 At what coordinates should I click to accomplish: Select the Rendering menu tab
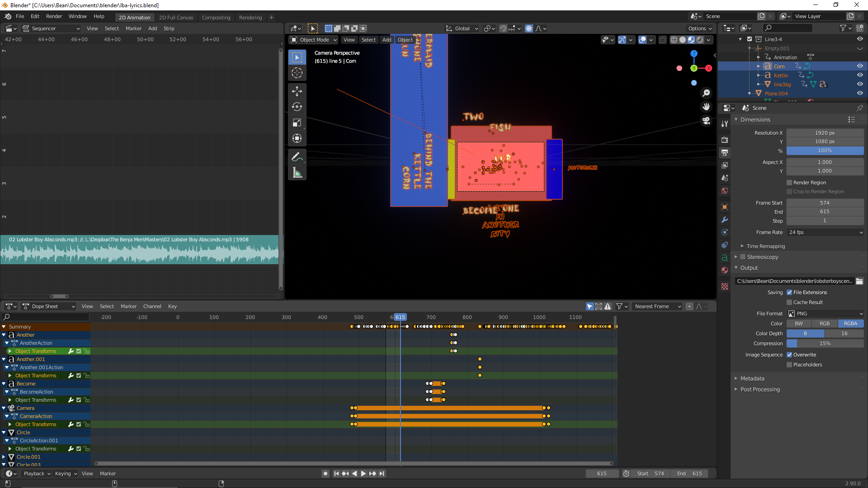pyautogui.click(x=250, y=17)
